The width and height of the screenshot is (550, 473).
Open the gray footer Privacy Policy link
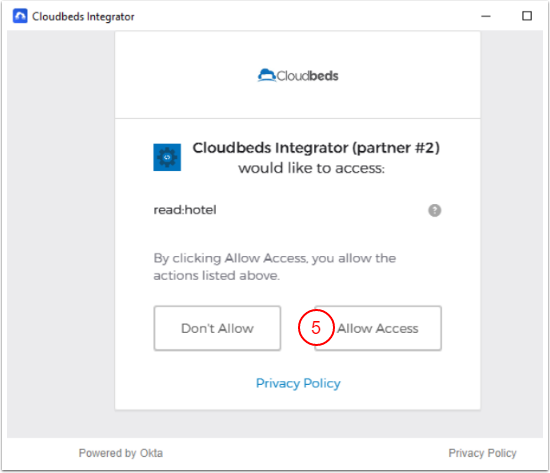click(482, 453)
